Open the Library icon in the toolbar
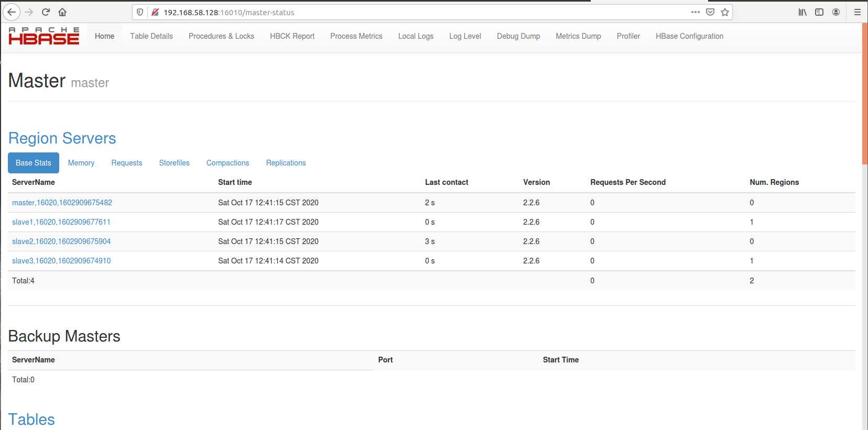The image size is (868, 430). pos(802,12)
